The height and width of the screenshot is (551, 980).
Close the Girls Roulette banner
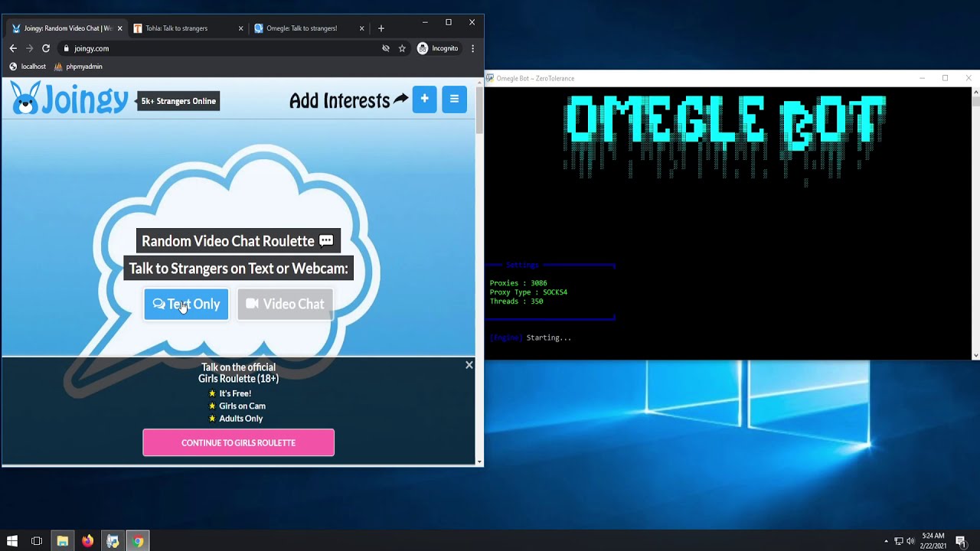pyautogui.click(x=469, y=365)
